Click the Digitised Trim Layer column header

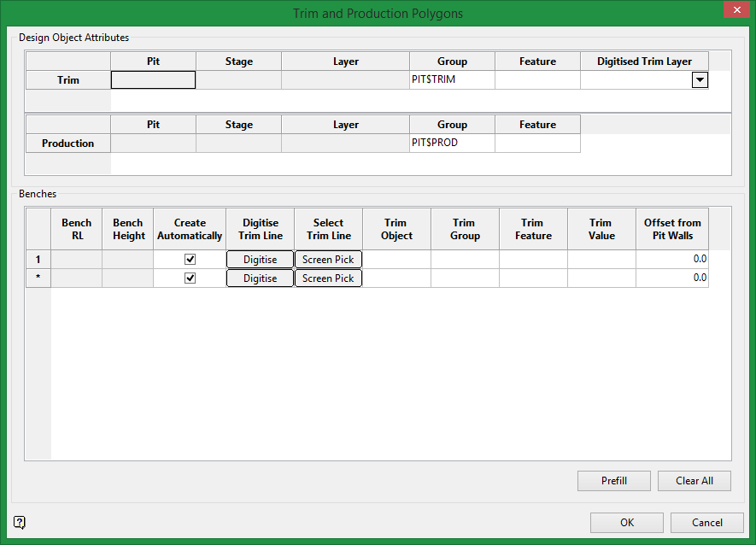[645, 62]
